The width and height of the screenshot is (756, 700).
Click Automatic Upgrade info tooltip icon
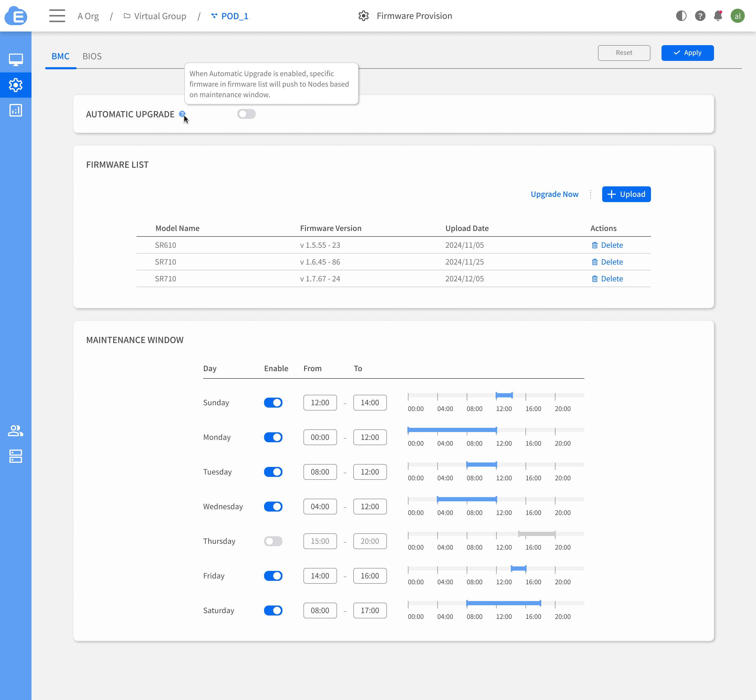click(x=182, y=114)
